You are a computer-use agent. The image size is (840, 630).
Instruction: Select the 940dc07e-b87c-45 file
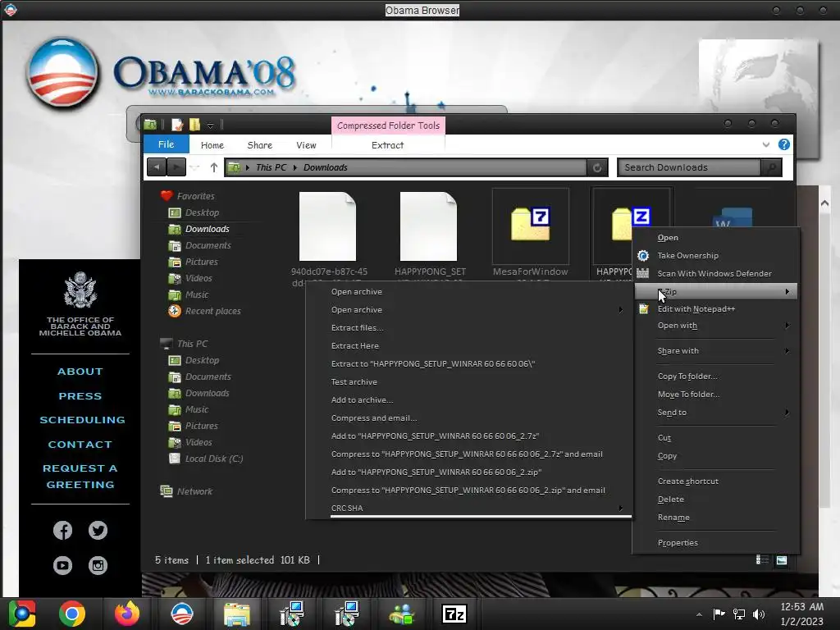[x=328, y=226]
